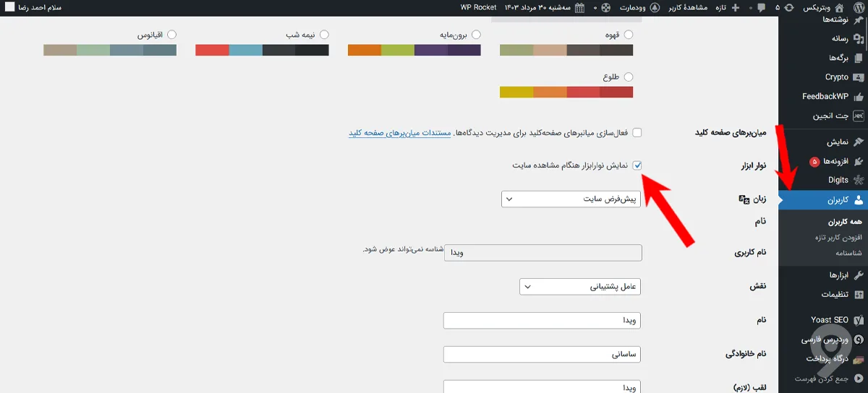
Task: Click the FeedbackWP thumbs-up icon
Action: pos(858,96)
